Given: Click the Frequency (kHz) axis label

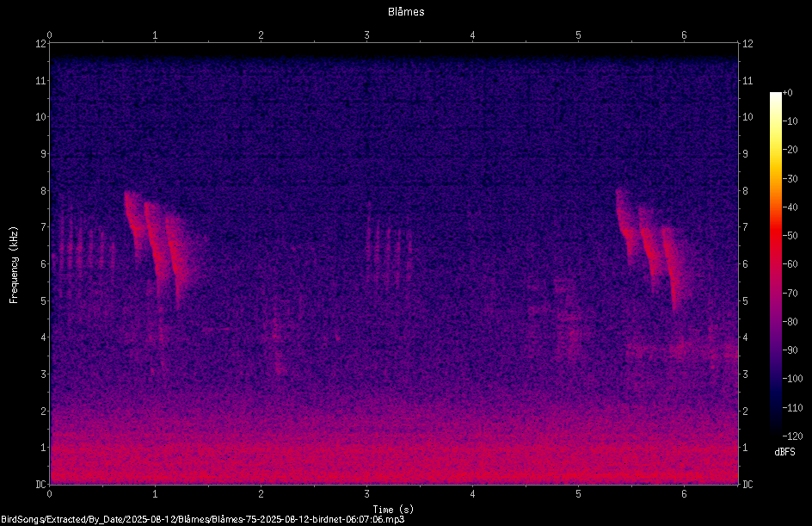Looking at the screenshot, I should (x=14, y=265).
